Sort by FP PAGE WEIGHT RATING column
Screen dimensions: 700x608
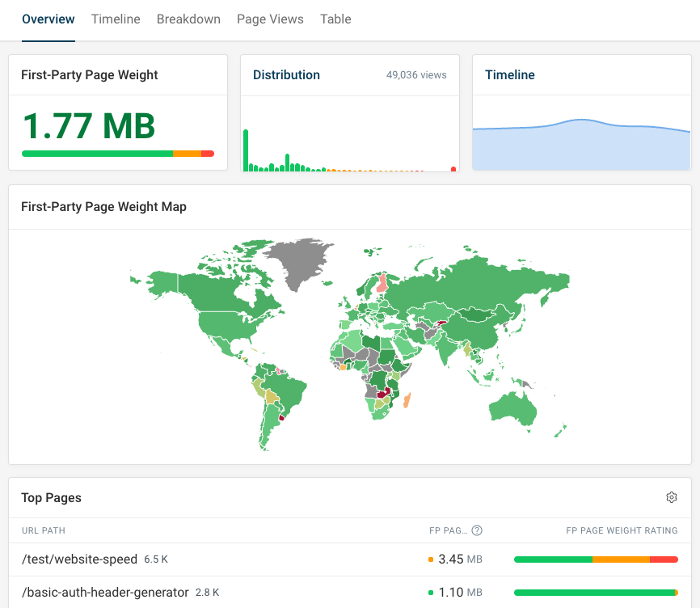click(x=621, y=530)
